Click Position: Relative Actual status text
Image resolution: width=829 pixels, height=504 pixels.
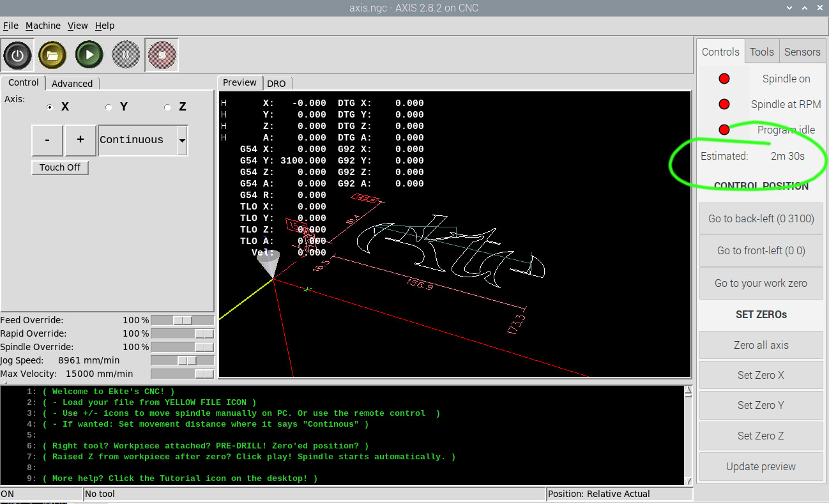point(599,494)
